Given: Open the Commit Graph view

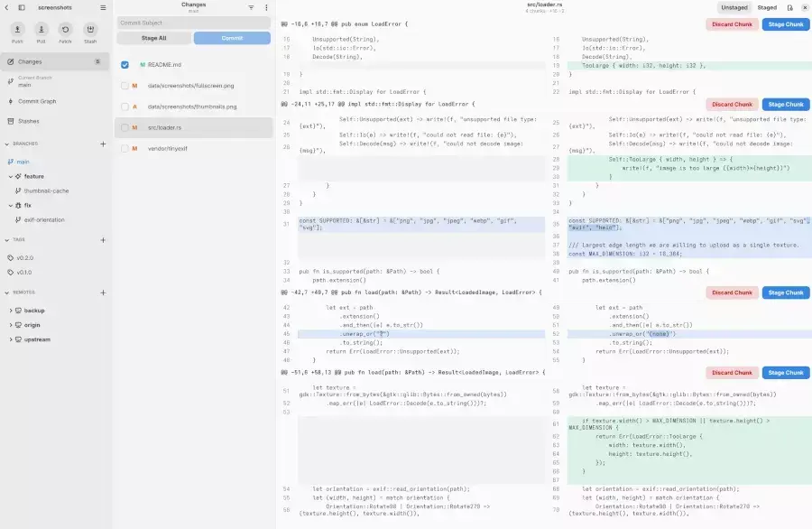Looking at the screenshot, I should (55, 101).
